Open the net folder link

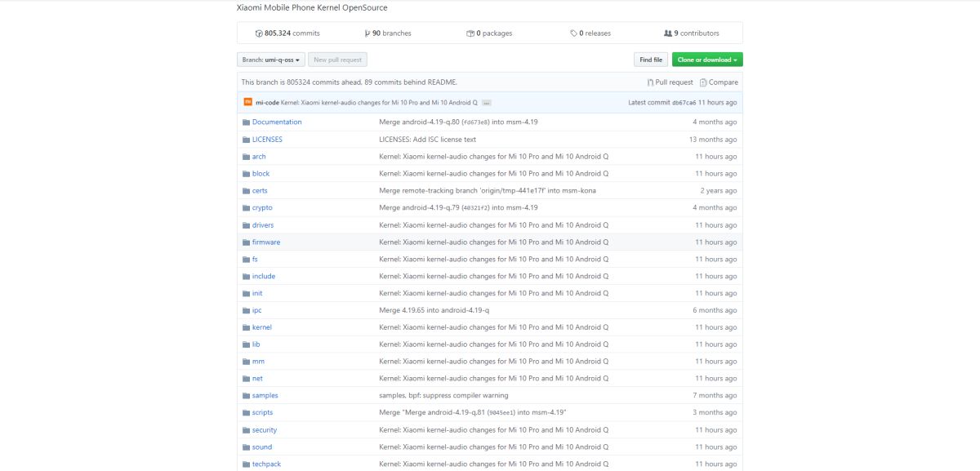point(257,380)
